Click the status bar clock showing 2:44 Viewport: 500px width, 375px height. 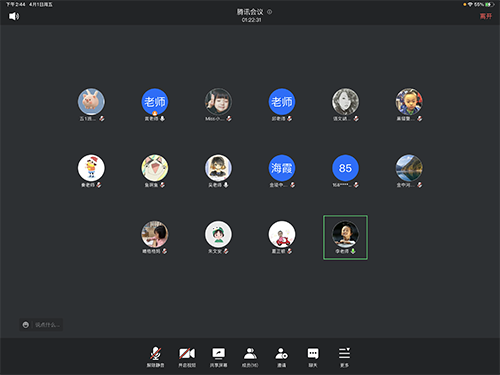tap(16, 4)
